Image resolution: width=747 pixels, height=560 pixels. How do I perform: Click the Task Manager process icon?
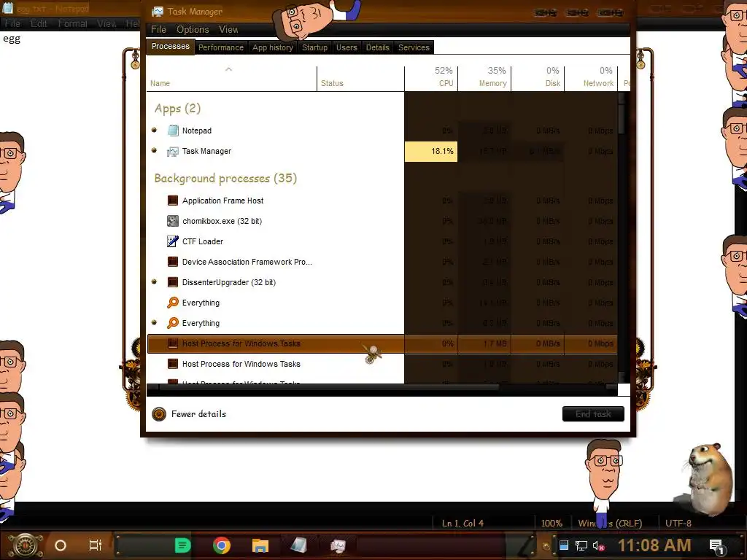[x=172, y=152]
